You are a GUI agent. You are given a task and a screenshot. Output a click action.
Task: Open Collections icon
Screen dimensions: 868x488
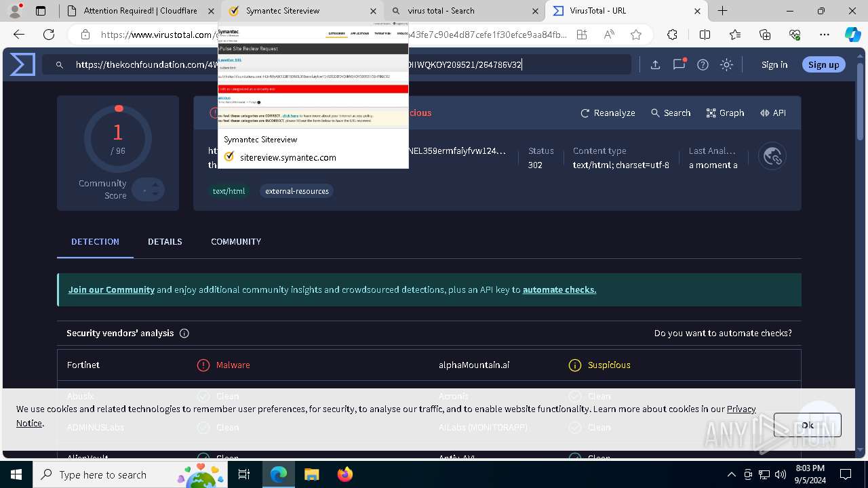pyautogui.click(x=765, y=35)
